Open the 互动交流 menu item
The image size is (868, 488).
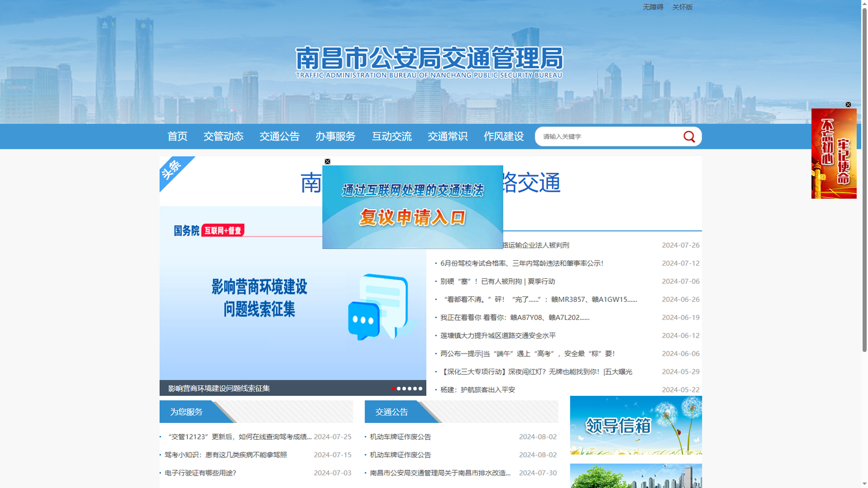(x=391, y=137)
